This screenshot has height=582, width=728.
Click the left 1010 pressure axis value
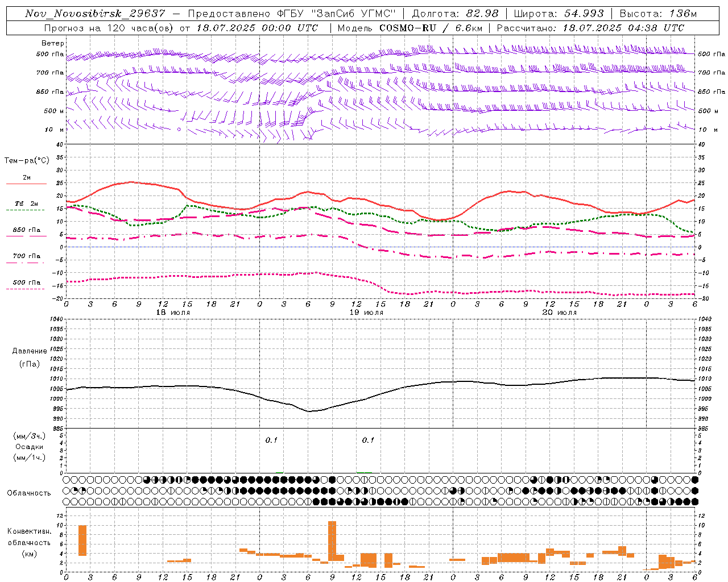click(x=55, y=379)
